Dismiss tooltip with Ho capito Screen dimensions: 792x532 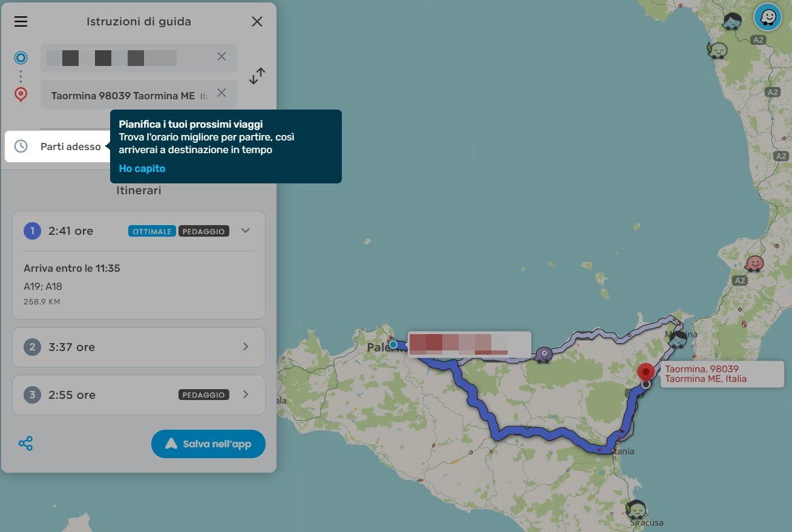pos(142,168)
